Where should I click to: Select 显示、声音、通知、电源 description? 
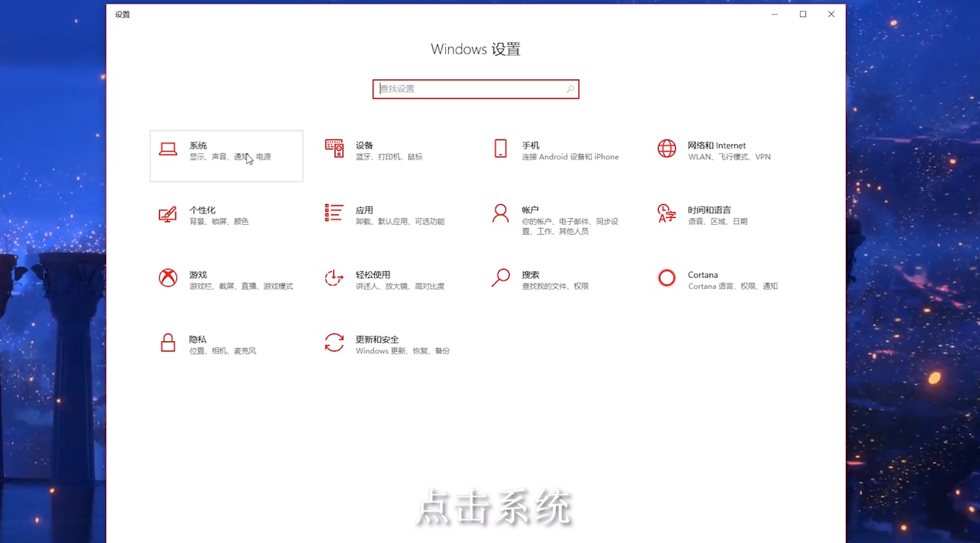click(230, 157)
